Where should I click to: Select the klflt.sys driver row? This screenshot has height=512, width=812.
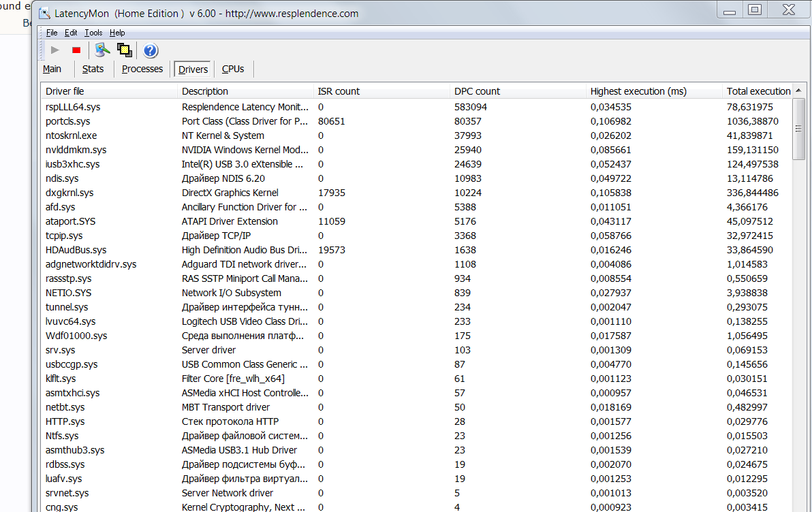[x=417, y=379]
